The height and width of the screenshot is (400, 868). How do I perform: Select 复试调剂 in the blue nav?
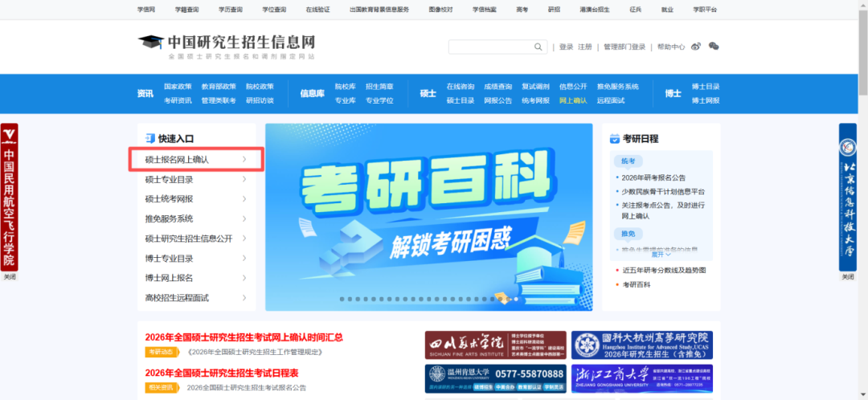(536, 87)
